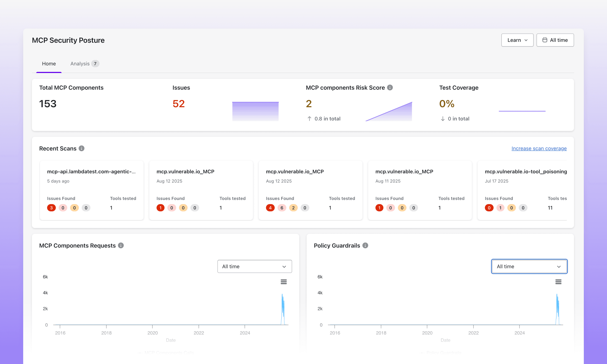Click the info icon next to Recent Scans heading

(x=81, y=148)
